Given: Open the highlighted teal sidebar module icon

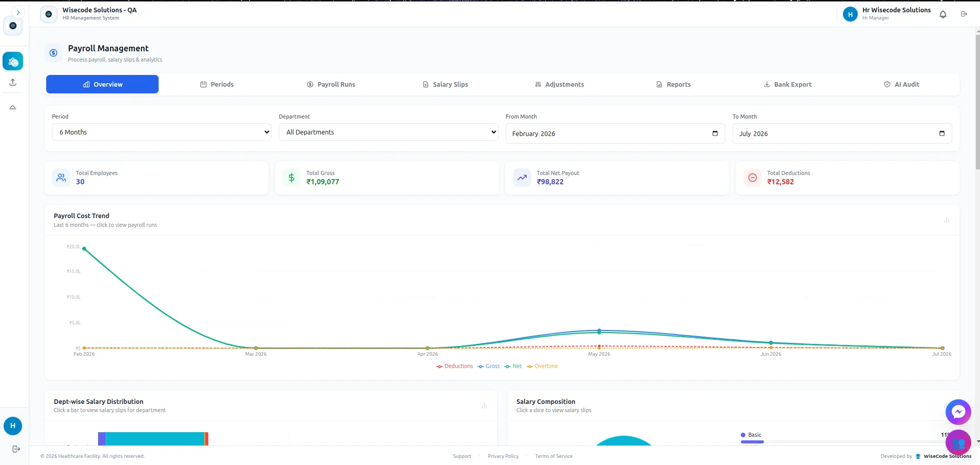Looking at the screenshot, I should [x=13, y=62].
